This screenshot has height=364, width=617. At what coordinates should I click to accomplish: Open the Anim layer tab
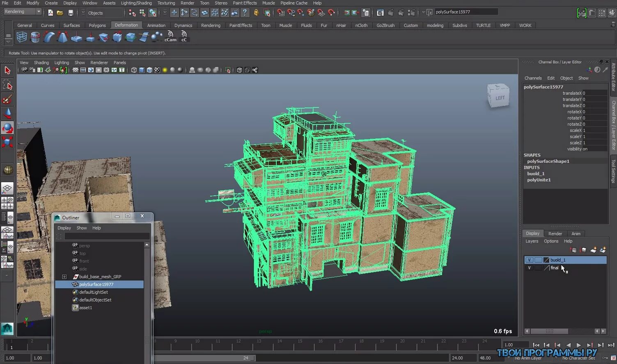coord(576,234)
